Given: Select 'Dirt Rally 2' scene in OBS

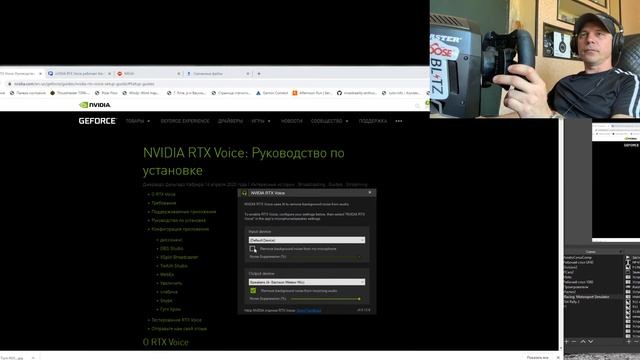Looking at the screenshot, I should (x=572, y=302).
